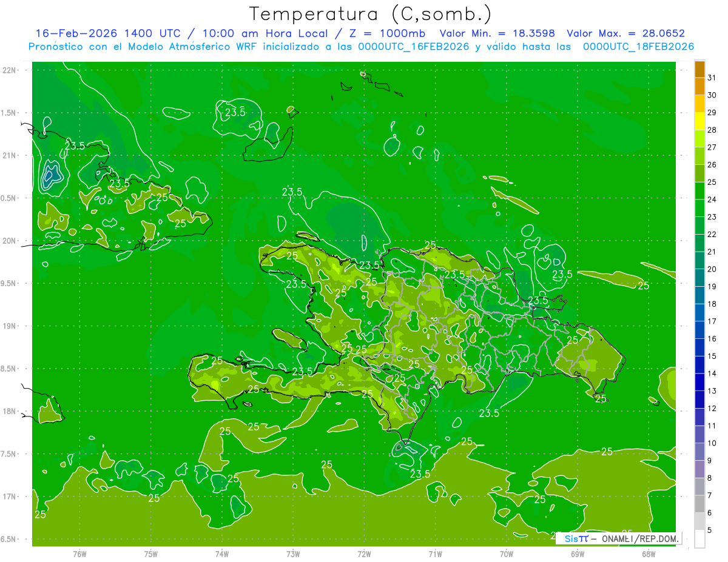Click the legend scale number '15'

[712, 356]
